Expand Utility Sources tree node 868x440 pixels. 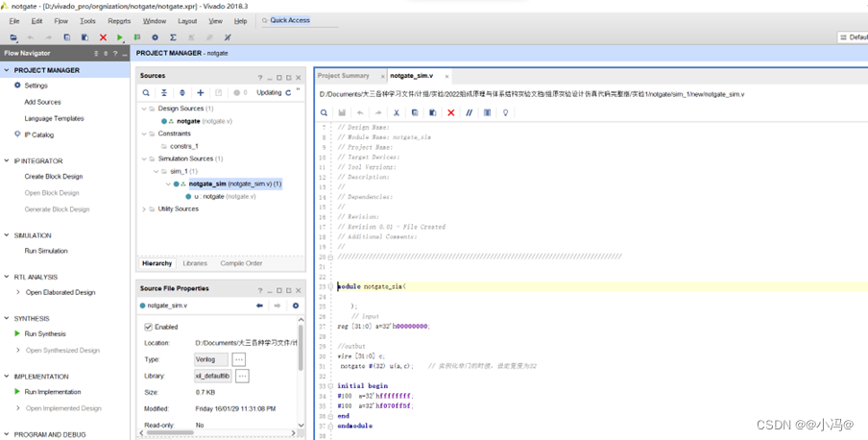[x=144, y=208]
